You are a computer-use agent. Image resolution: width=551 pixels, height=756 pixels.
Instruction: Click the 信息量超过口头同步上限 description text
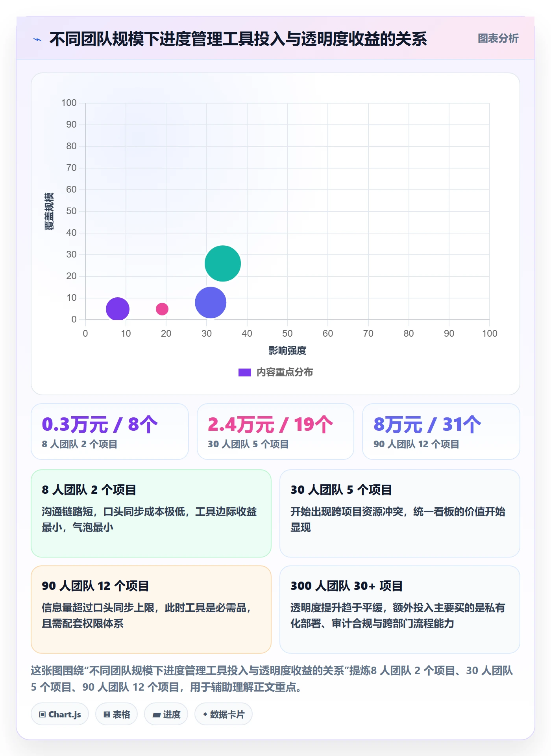click(146, 616)
